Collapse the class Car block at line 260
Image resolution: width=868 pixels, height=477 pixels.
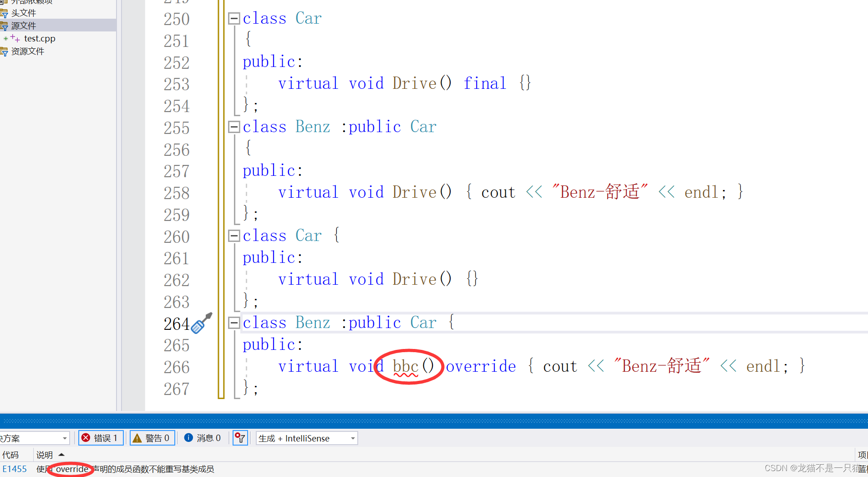(234, 236)
